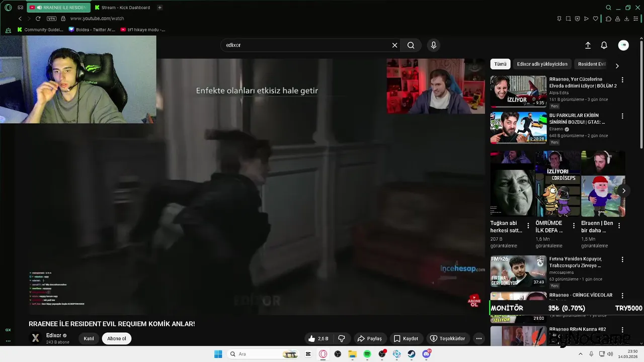The height and width of the screenshot is (362, 644).
Task: Submit YouTube search magnifier button
Action: coord(411,45)
